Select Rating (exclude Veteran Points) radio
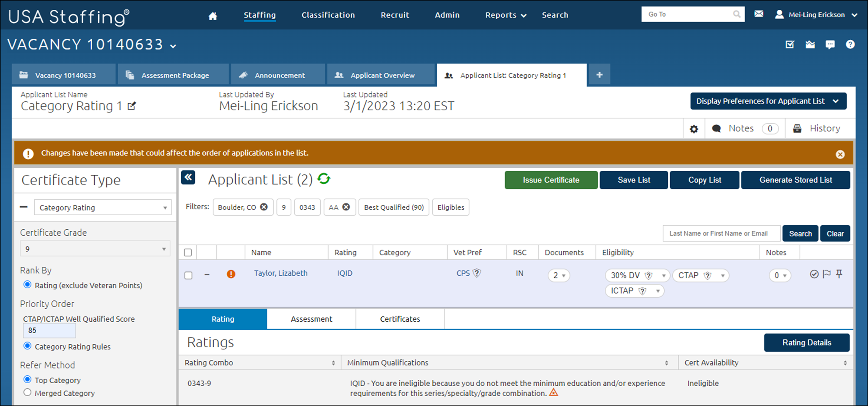The image size is (868, 406). pyautogui.click(x=27, y=285)
